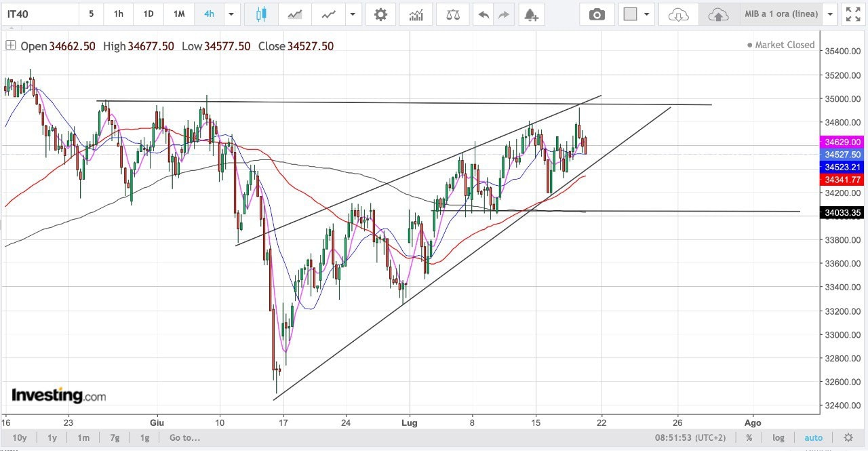This screenshot has height=451, width=868.
Task: Click the load chart layout cloud icon
Action: 678,14
